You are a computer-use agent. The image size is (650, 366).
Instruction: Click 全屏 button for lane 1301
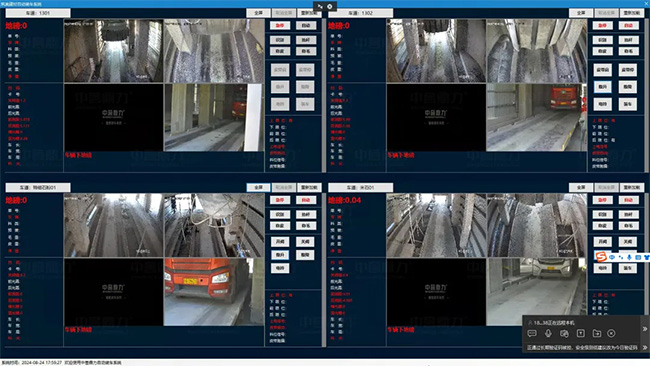[258, 13]
